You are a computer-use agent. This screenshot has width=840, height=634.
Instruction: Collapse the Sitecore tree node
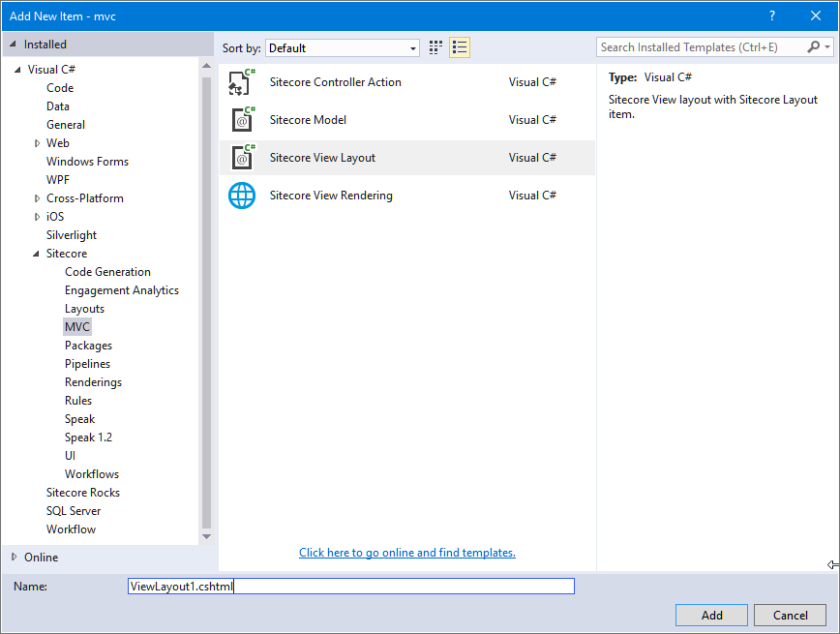tap(34, 253)
